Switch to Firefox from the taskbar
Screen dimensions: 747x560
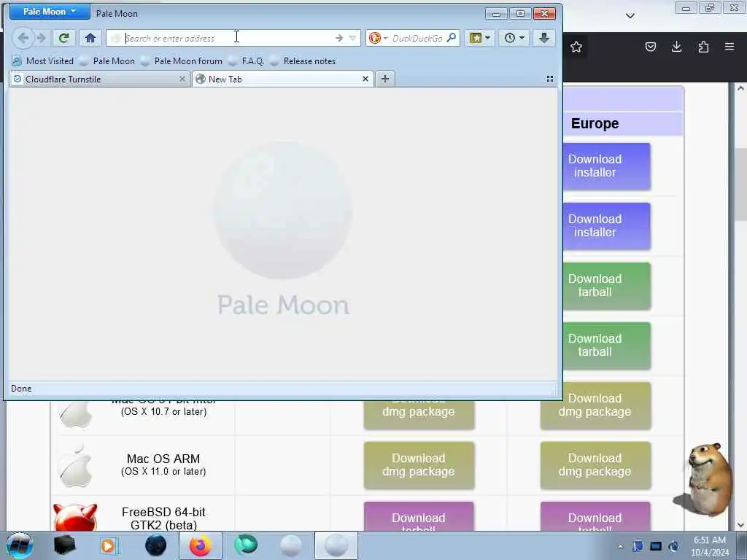pos(201,545)
